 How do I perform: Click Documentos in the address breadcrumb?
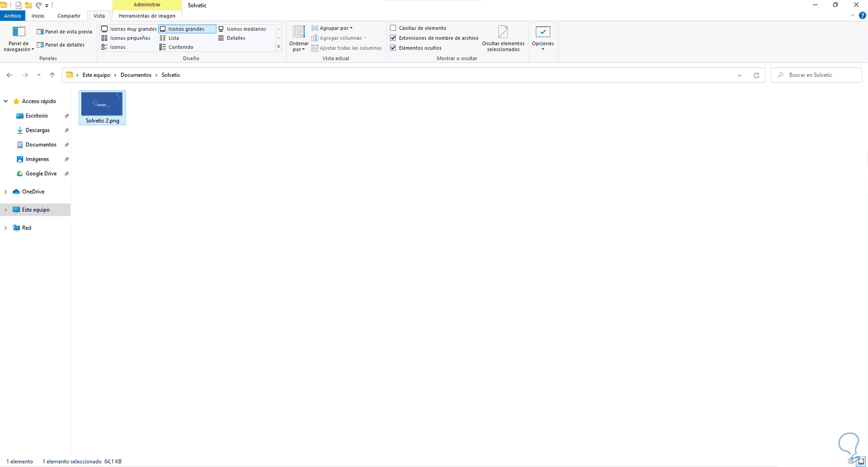(x=136, y=75)
